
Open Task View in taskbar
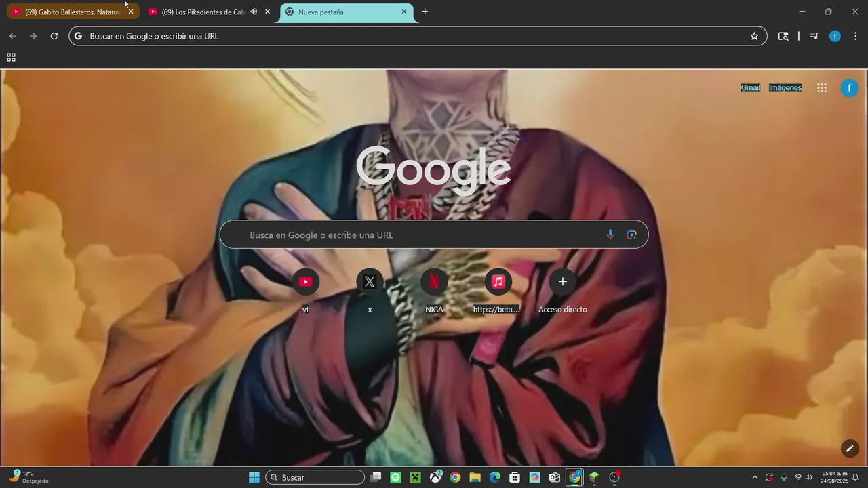(376, 477)
